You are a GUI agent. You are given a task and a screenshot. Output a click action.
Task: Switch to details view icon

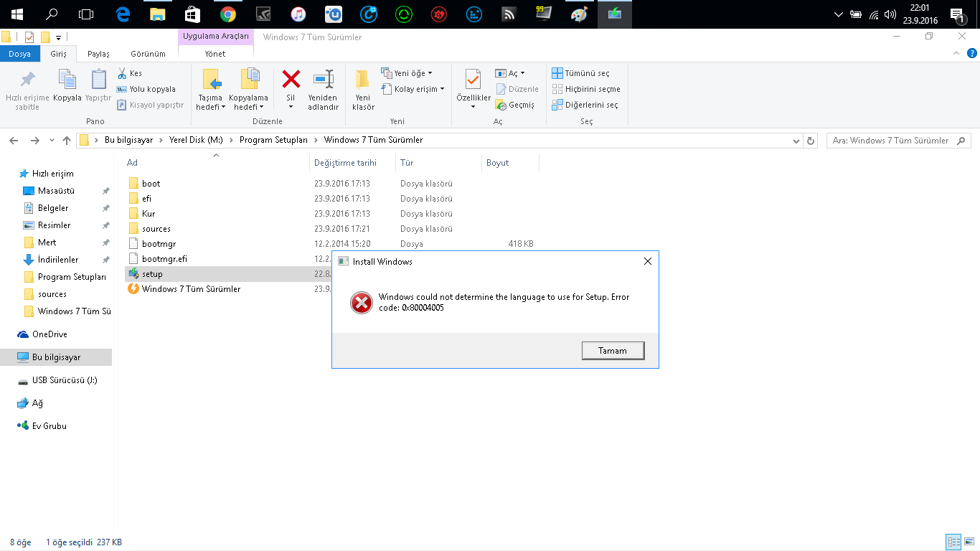click(x=953, y=542)
